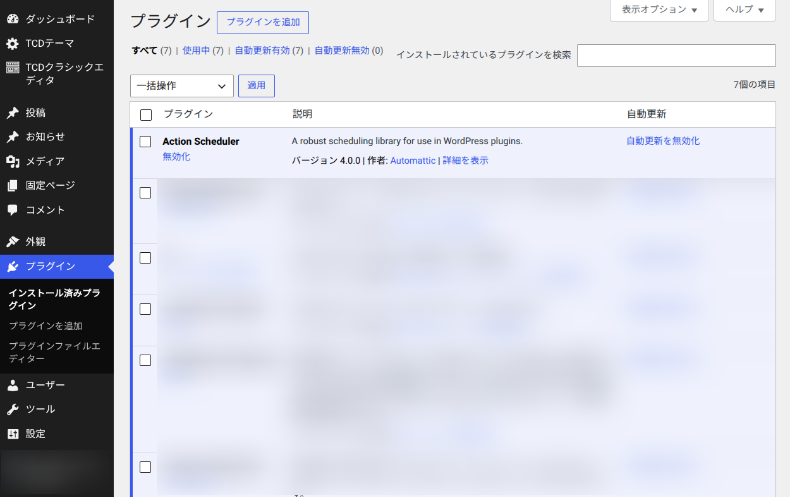The width and height of the screenshot is (790, 497).
Task: Click the 投稿 pushpin icon
Action: click(x=13, y=113)
